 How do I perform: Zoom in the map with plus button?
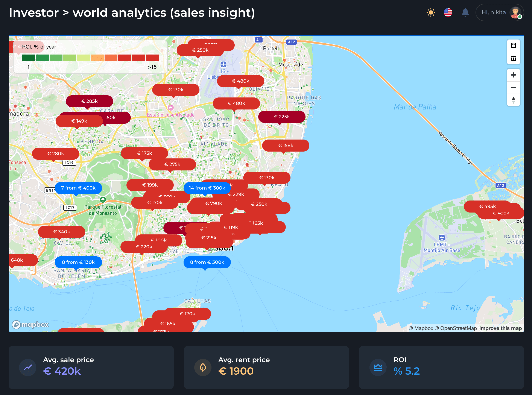[x=513, y=75]
